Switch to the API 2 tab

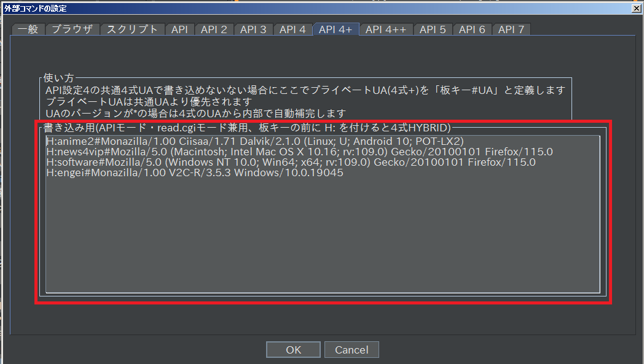coord(214,29)
